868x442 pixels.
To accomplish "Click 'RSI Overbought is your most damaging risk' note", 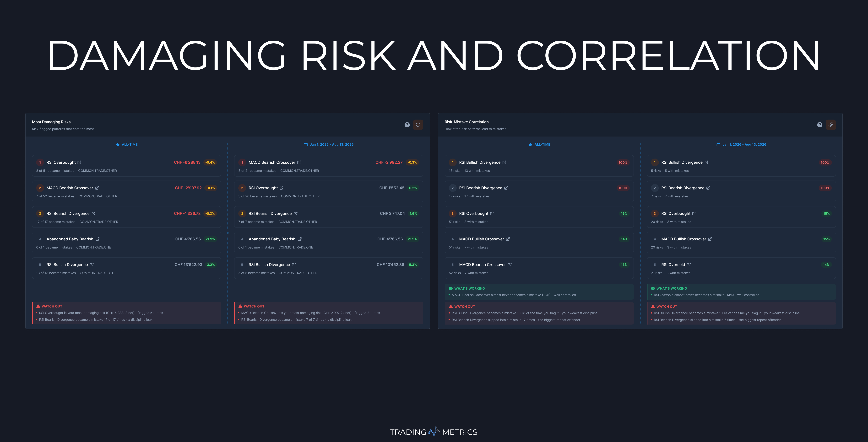I will tap(101, 313).
